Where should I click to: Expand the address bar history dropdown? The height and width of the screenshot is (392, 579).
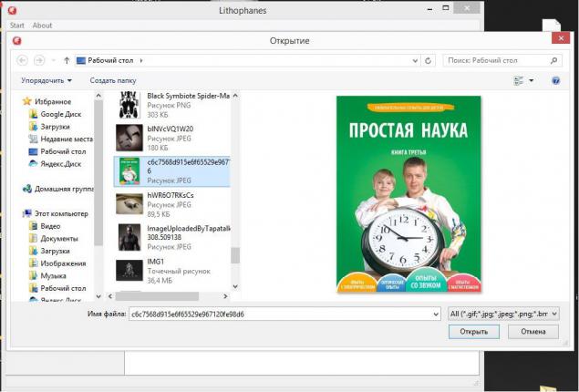[415, 60]
